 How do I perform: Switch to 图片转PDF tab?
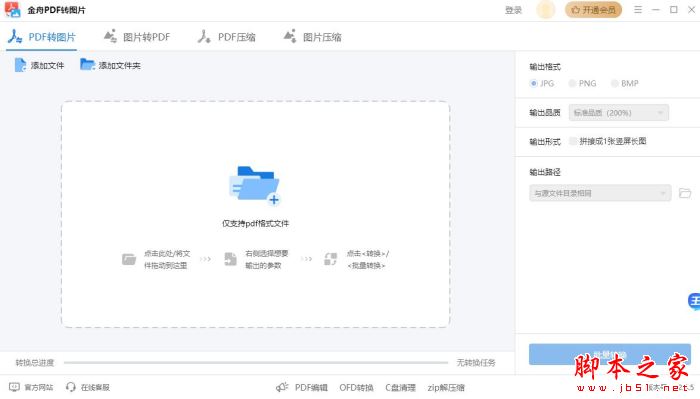click(137, 37)
